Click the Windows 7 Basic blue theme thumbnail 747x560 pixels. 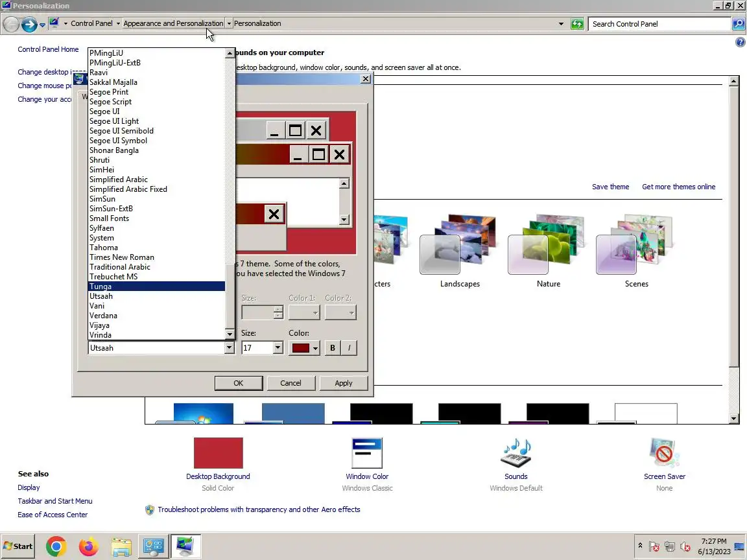[293, 414]
